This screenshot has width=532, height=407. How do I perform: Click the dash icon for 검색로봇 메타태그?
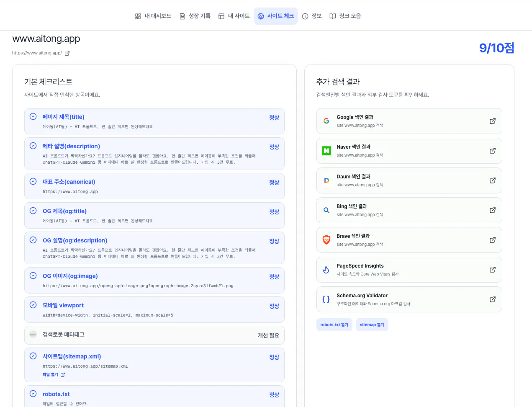(x=33, y=335)
